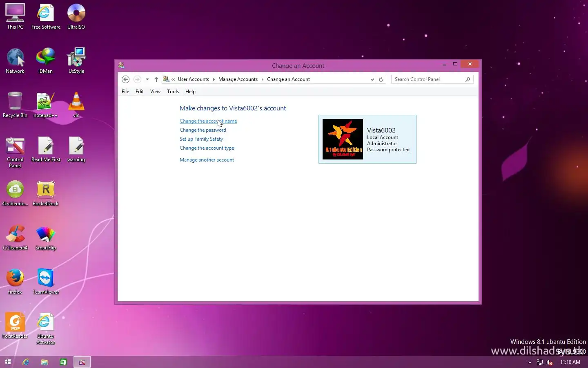Screen dimensions: 588x368
Task: Click the 11:10 AM clock
Action: [x=570, y=362]
